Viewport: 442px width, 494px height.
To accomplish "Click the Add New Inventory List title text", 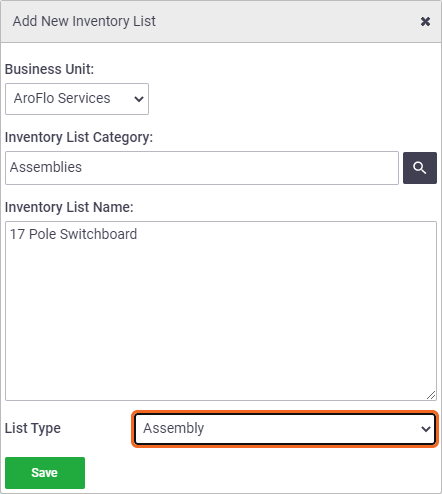I will (x=84, y=21).
